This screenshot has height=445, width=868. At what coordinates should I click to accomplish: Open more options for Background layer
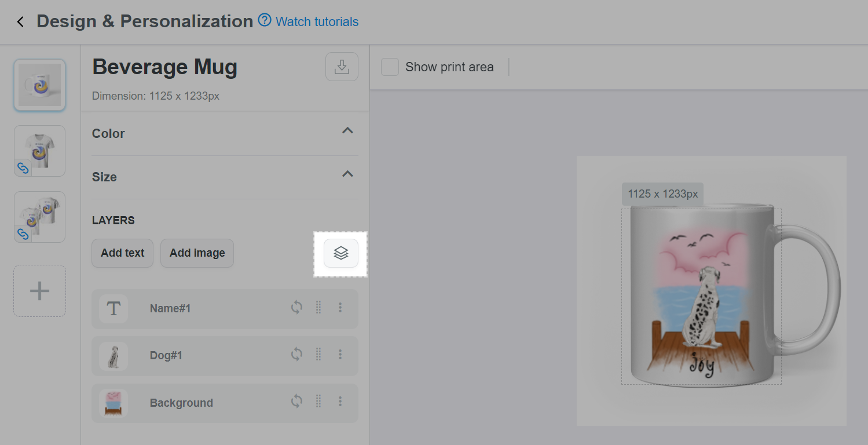(x=340, y=402)
